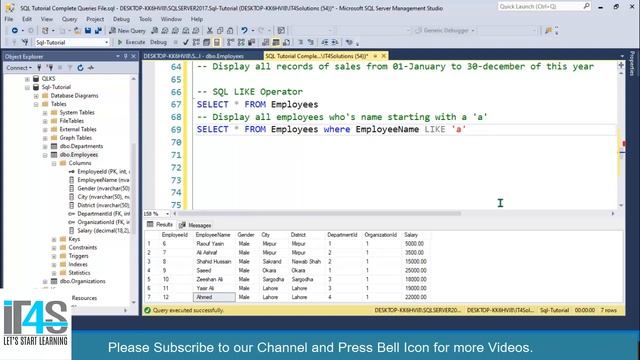640x360 pixels.
Task: Switch to the Messages results tab
Action: pos(195,225)
